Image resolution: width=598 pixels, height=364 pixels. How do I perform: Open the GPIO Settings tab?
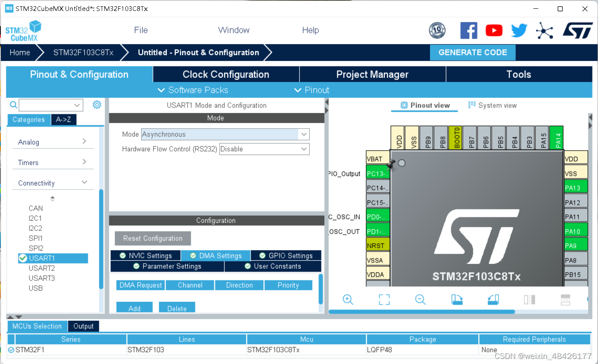(286, 256)
